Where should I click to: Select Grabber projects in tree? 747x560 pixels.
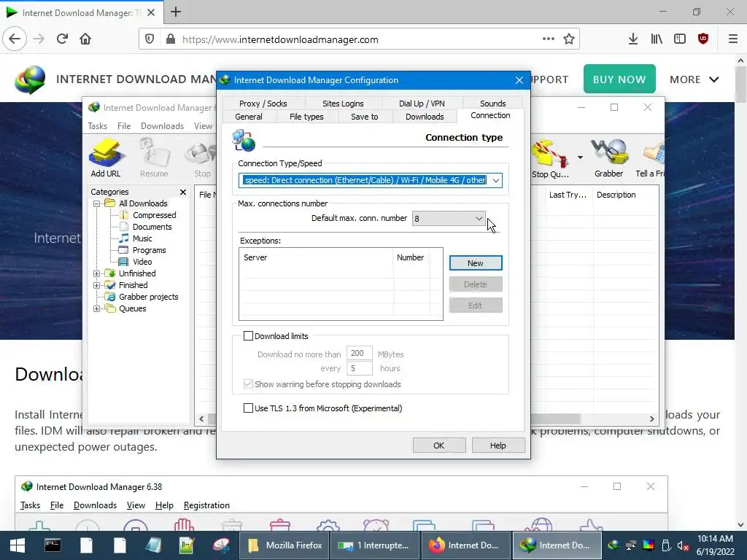pos(148,297)
